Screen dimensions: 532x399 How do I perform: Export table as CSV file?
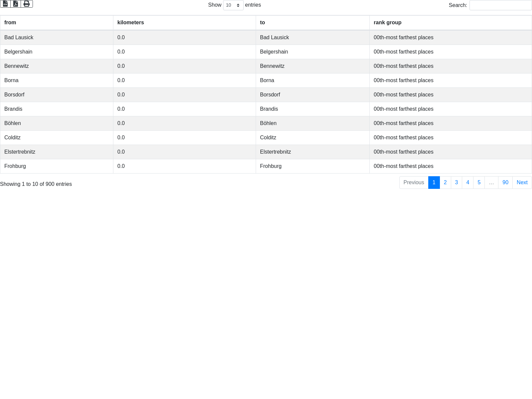coord(5,4)
